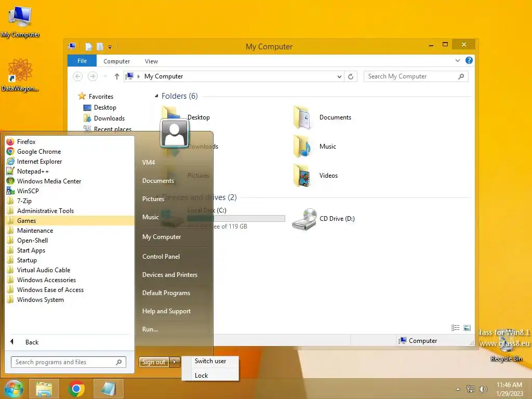Open Chrome from the taskbar
The height and width of the screenshot is (399, 532).
click(x=76, y=389)
